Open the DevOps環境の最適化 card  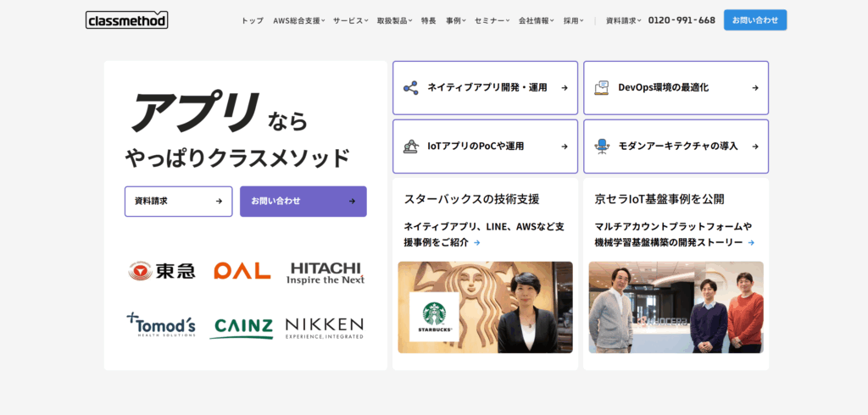[676, 88]
